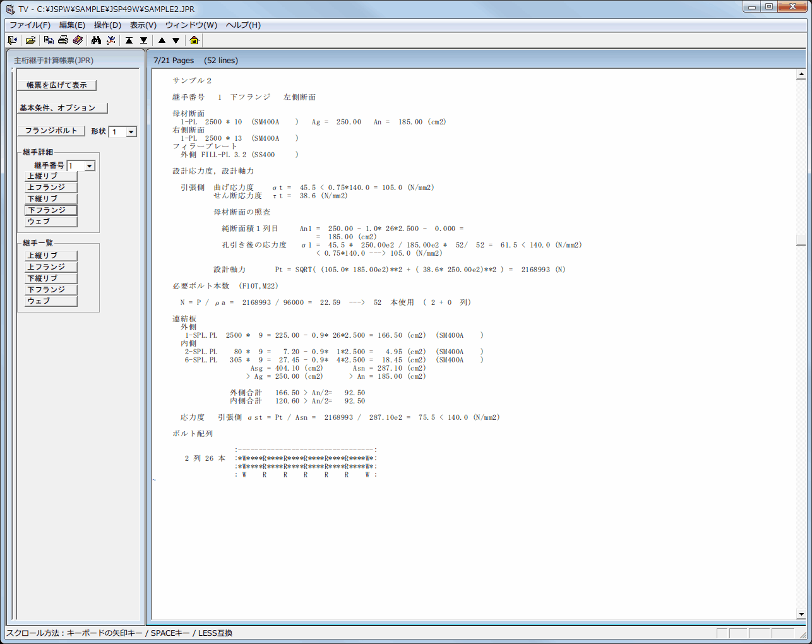Click the フランジボルト button

pos(51,131)
